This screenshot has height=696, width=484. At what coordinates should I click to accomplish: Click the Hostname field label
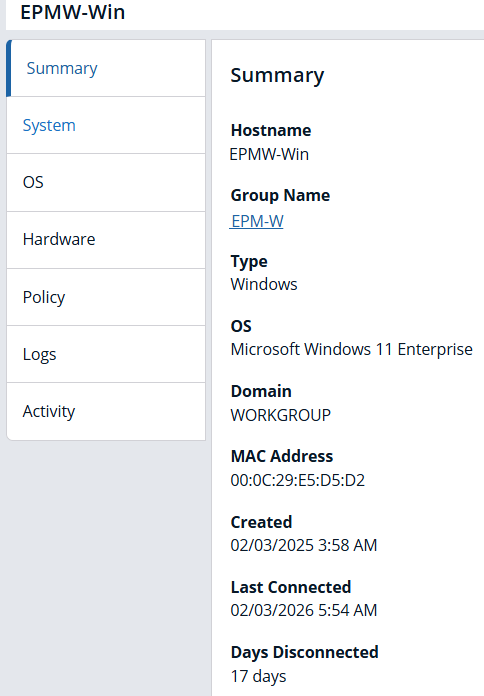271,130
